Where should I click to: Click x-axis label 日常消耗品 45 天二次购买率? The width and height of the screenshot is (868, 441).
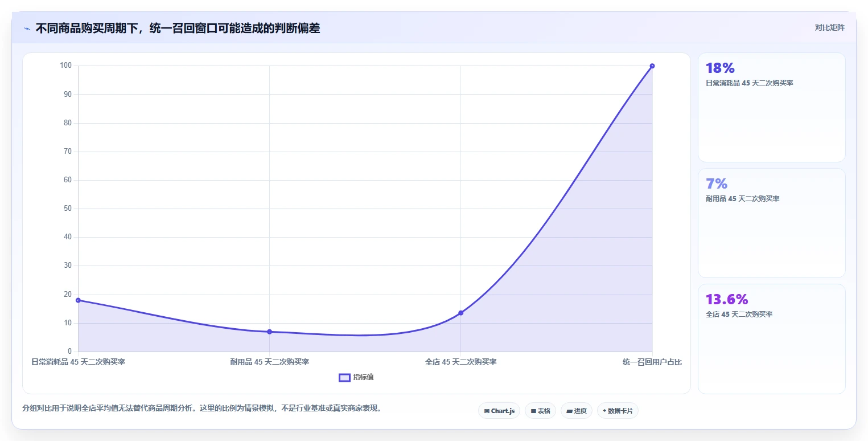click(78, 362)
